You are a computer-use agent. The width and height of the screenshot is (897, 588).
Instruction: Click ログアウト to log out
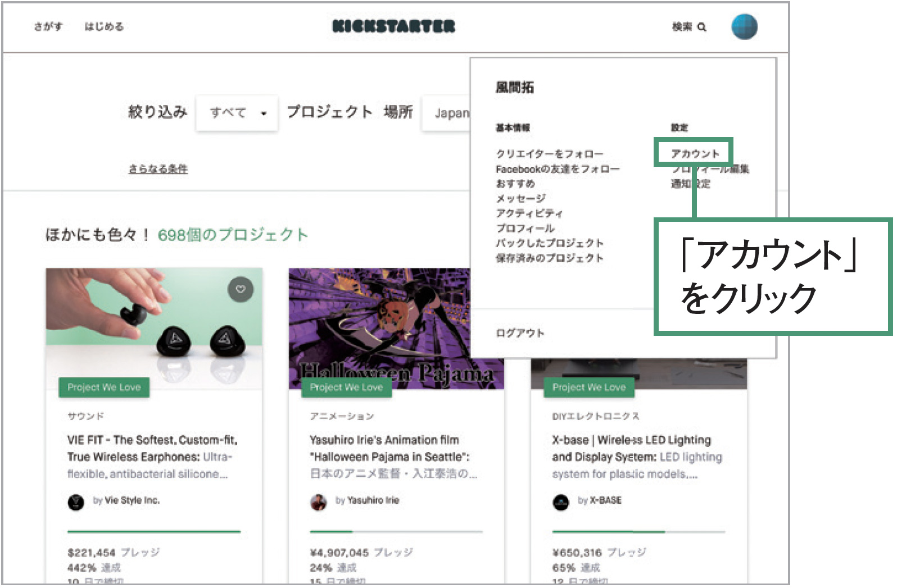coord(520,333)
